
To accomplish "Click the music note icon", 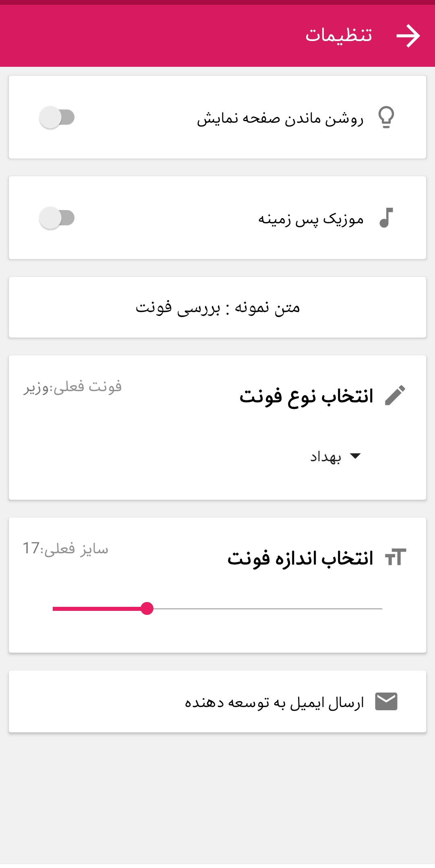I will coord(386,218).
